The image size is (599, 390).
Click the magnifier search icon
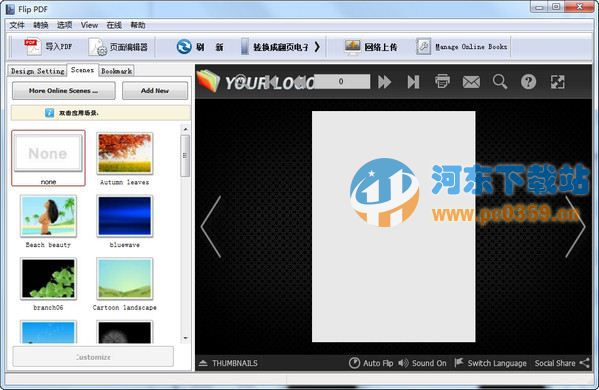[x=500, y=82]
